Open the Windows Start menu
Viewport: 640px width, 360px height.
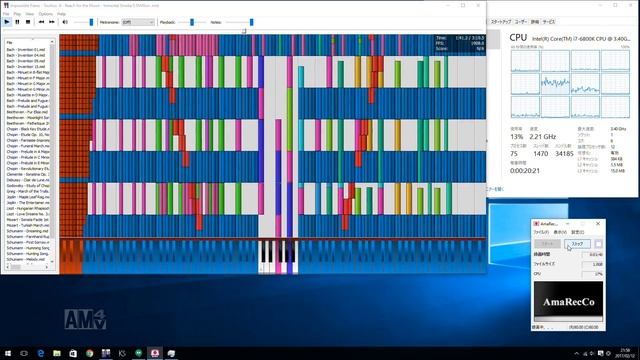pos(7,353)
